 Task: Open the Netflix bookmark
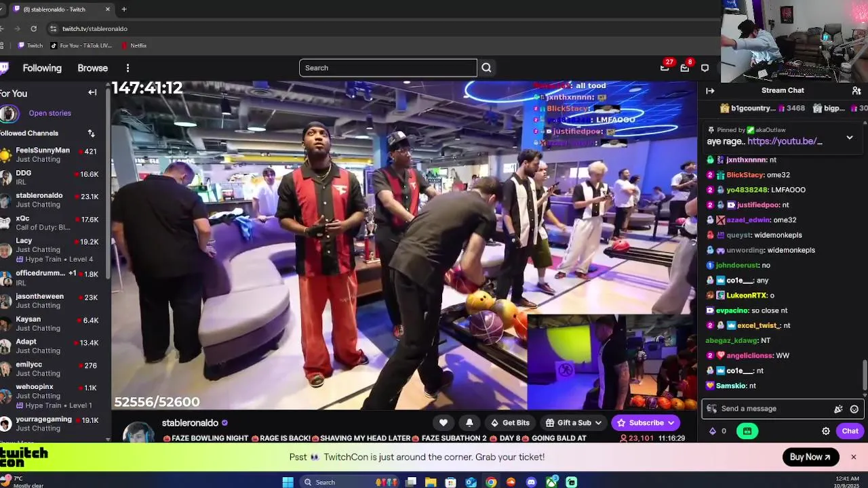[134, 45]
